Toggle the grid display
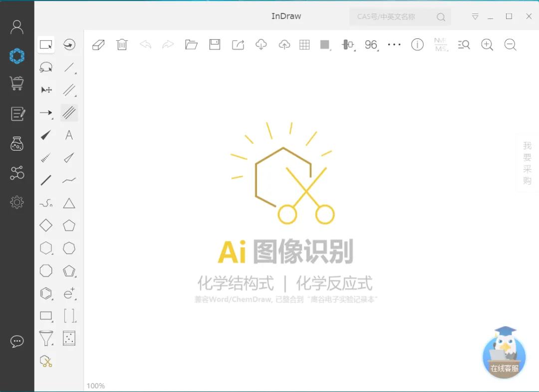Screen dimensions: 539x392 304,45
